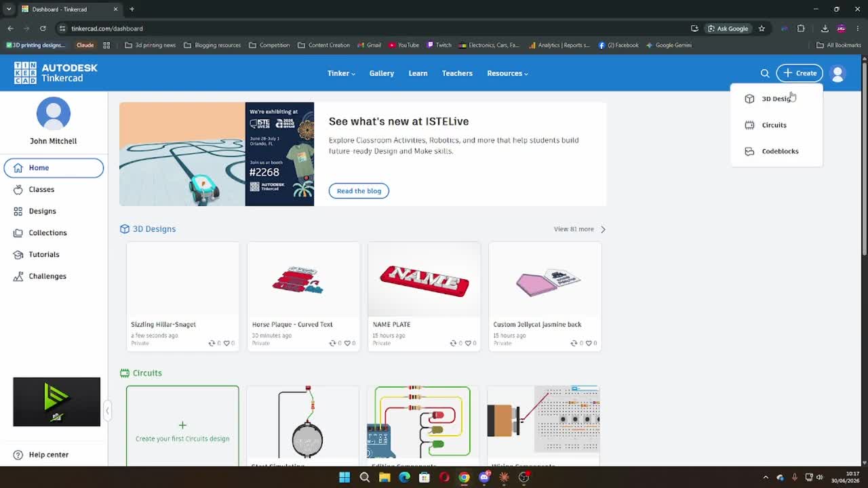Like the Sizzling Hillar-Snaget design
The image size is (868, 488).
pyautogui.click(x=227, y=343)
